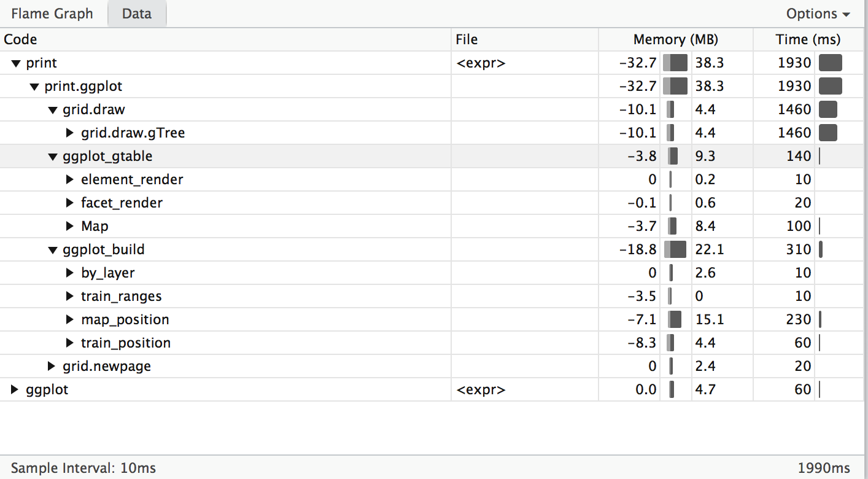Screen dimensions: 868x479
Task: Open the Options dropdown menu
Action: click(x=818, y=14)
